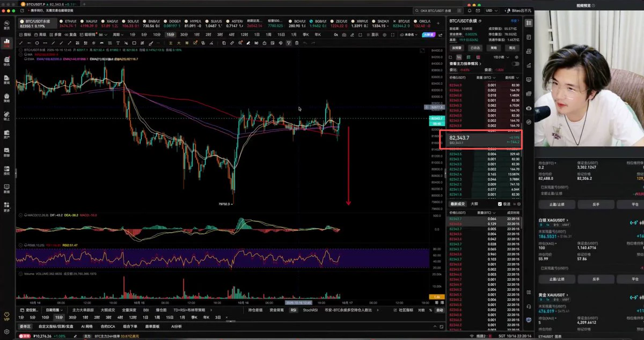Click the 策略 strategy button in order panel
This screenshot has width=644, height=340.
pos(494,48)
